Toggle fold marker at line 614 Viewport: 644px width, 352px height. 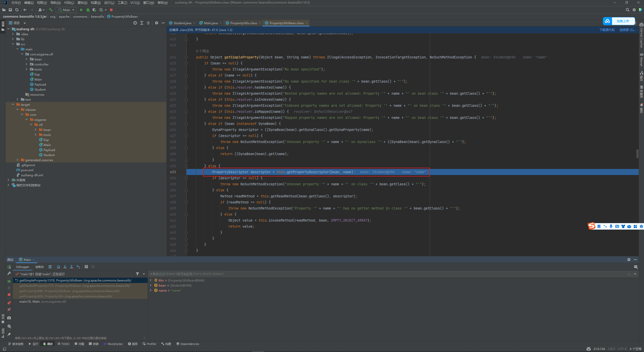[187, 57]
